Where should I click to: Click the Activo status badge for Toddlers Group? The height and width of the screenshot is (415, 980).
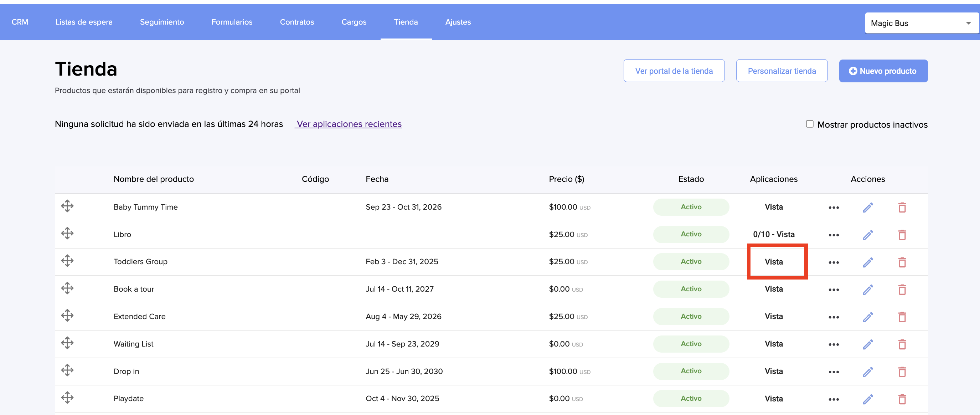tap(691, 262)
